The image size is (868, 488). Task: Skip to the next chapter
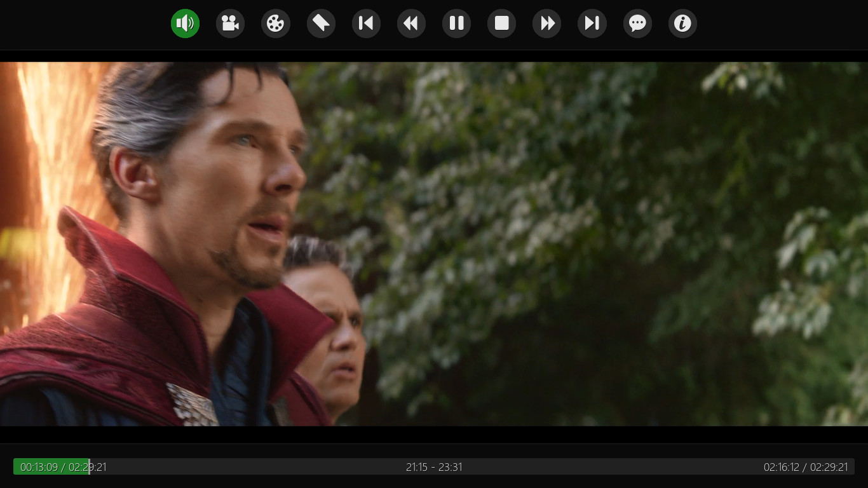click(x=592, y=24)
